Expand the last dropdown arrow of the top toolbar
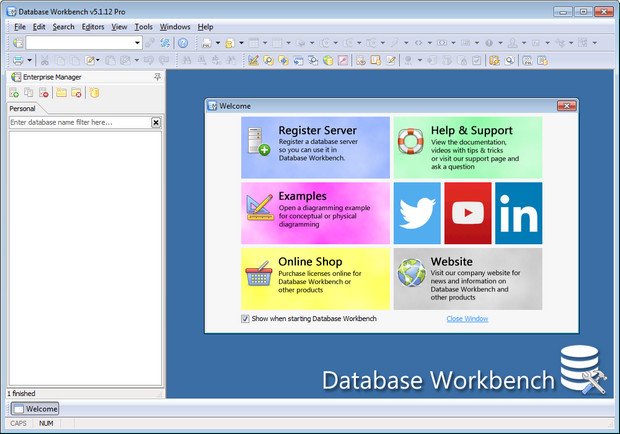 tap(595, 43)
